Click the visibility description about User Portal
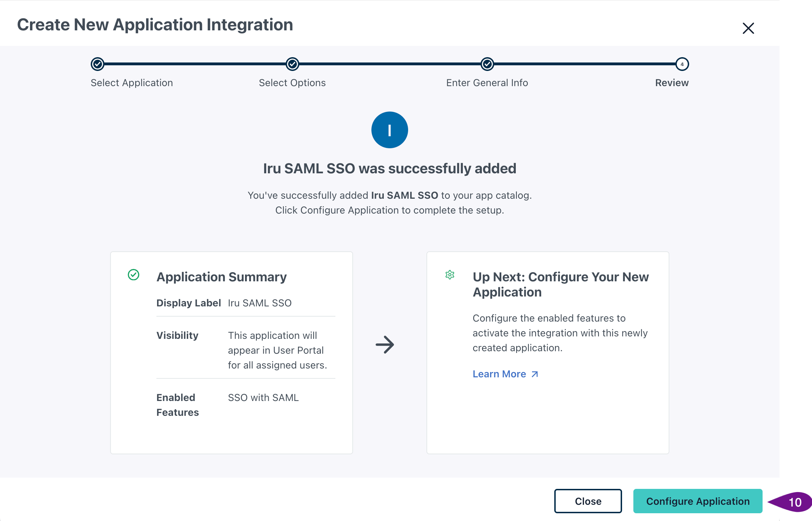This screenshot has height=521, width=812. click(277, 350)
